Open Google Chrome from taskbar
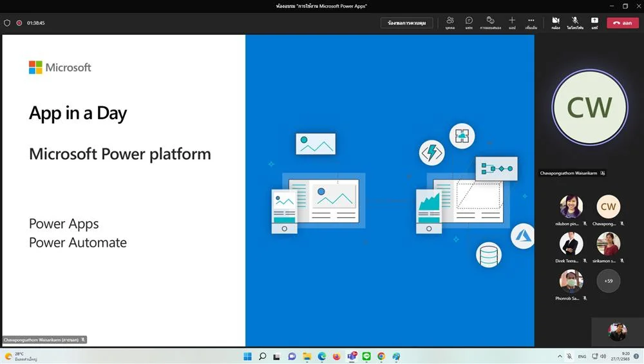Screen dimensions: 644x364 coord(381,356)
